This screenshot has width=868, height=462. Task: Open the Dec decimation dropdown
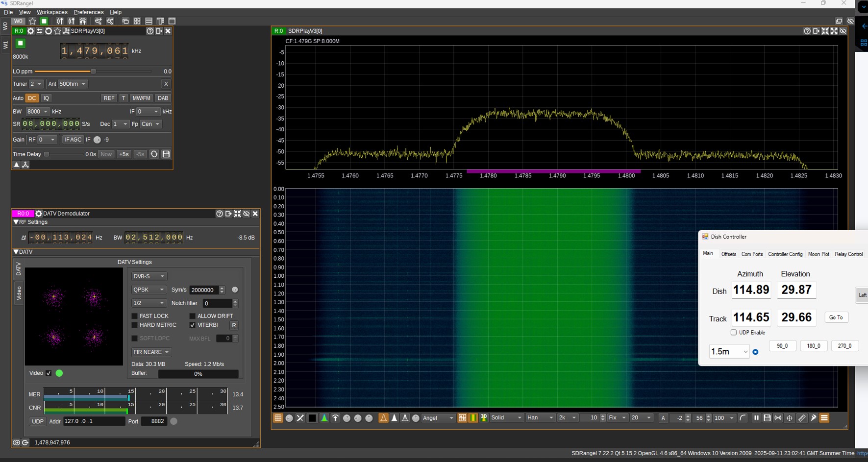pos(121,124)
